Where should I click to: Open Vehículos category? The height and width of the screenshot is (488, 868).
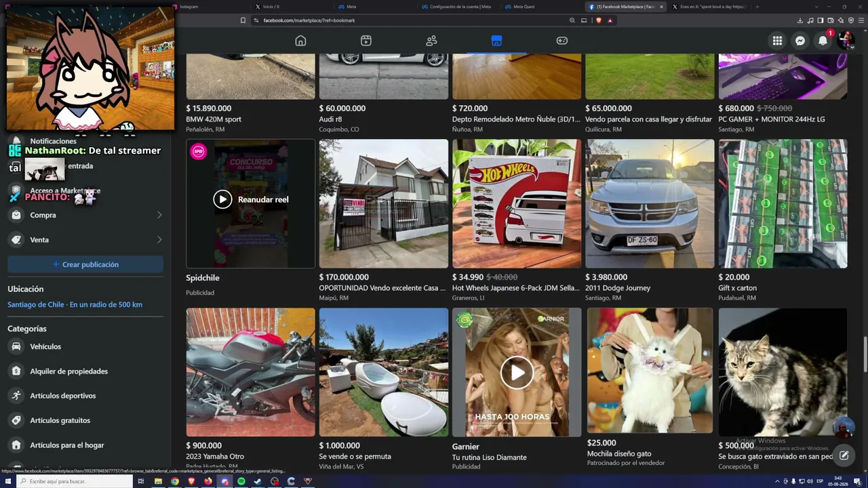point(85,346)
